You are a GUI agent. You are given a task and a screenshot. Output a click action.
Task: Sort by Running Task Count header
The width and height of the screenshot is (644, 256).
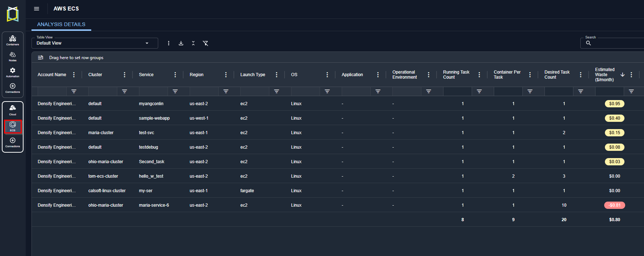456,75
